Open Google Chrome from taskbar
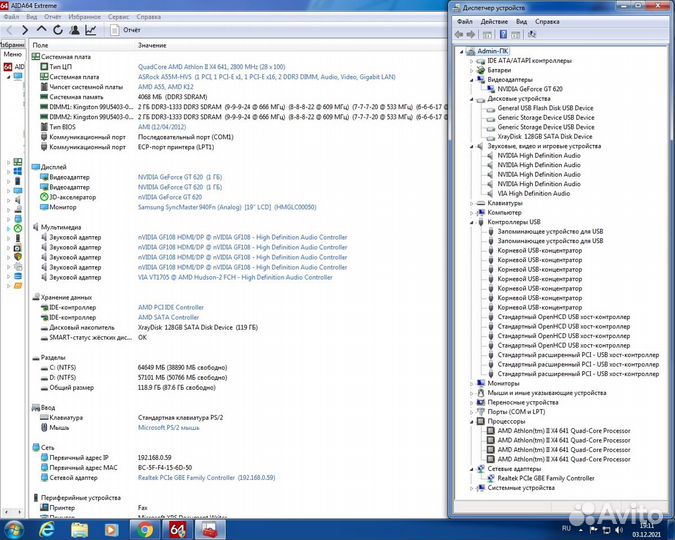 coord(146,530)
